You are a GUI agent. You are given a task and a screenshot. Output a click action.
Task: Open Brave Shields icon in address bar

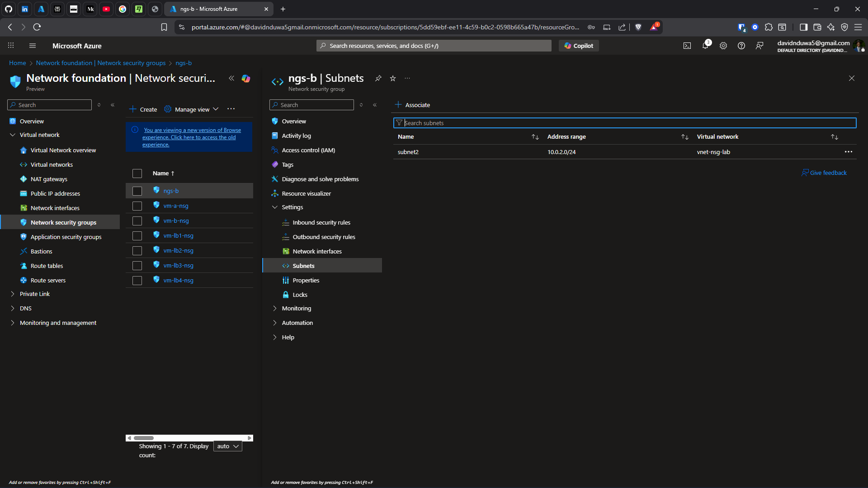638,27
